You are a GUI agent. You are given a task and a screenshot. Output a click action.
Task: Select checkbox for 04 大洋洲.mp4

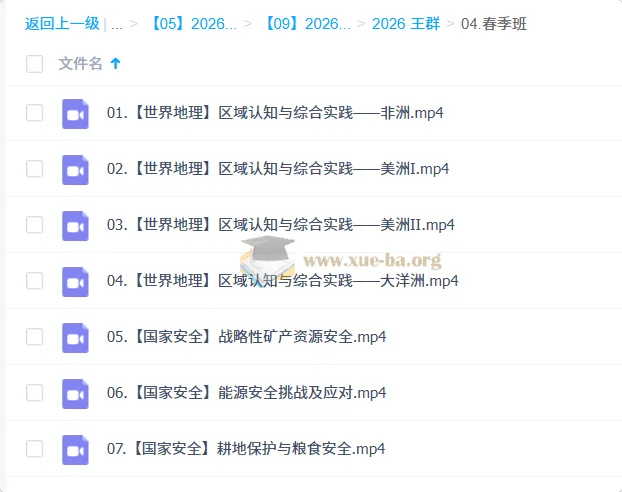click(35, 281)
